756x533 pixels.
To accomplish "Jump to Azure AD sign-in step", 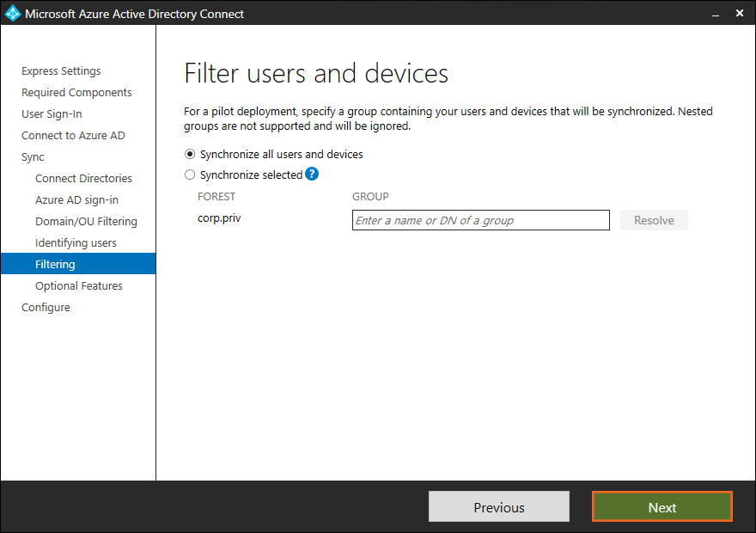I will pyautogui.click(x=76, y=200).
